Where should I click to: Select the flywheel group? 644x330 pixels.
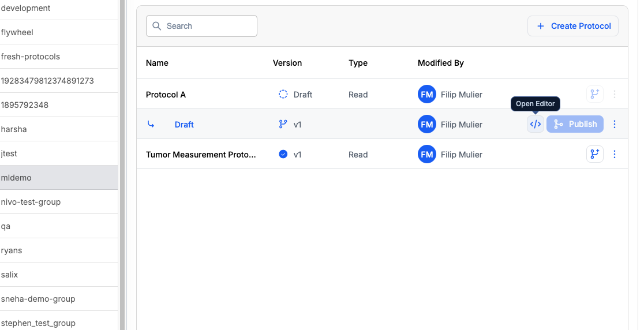pos(59,32)
